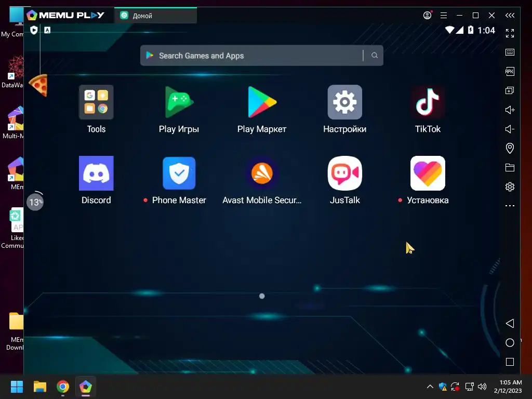Click the magnifier search button
532x399 pixels.
point(374,55)
